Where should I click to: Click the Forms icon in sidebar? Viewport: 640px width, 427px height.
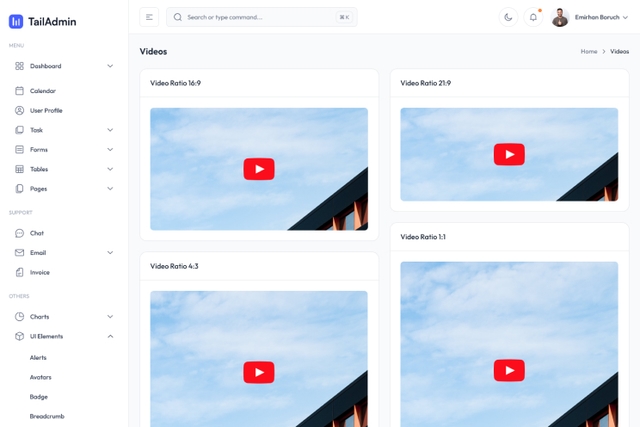[x=19, y=149]
